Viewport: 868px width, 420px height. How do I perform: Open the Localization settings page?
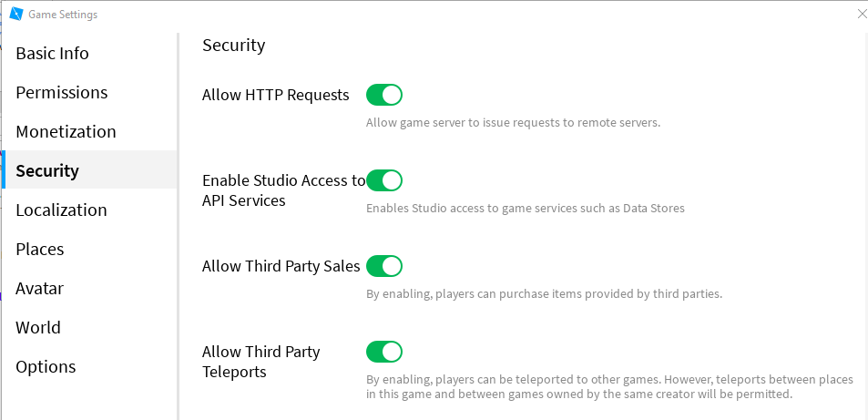61,210
